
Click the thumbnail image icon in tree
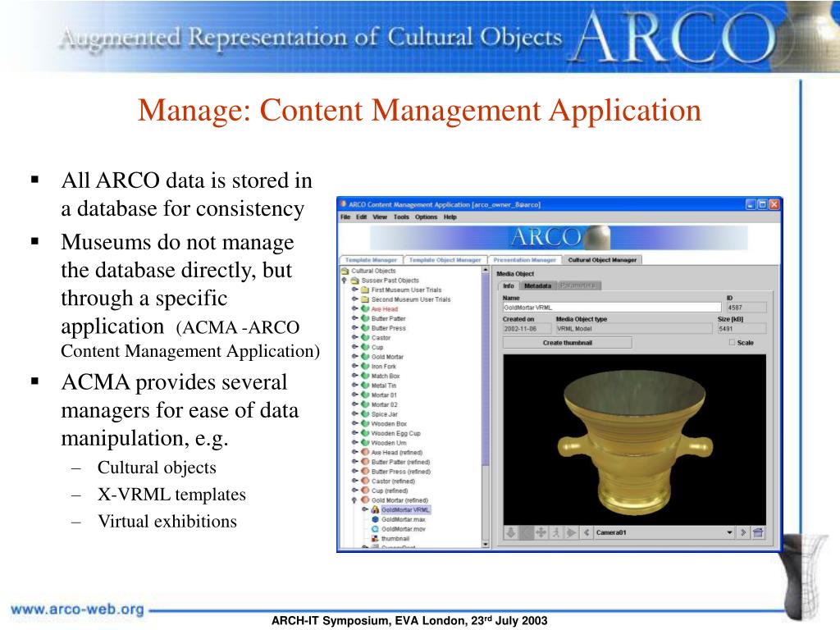coord(375,539)
